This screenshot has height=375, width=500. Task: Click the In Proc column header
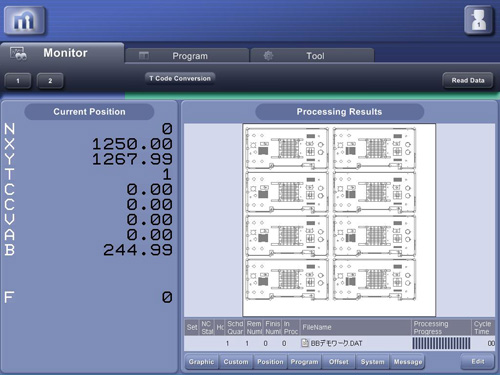291,327
